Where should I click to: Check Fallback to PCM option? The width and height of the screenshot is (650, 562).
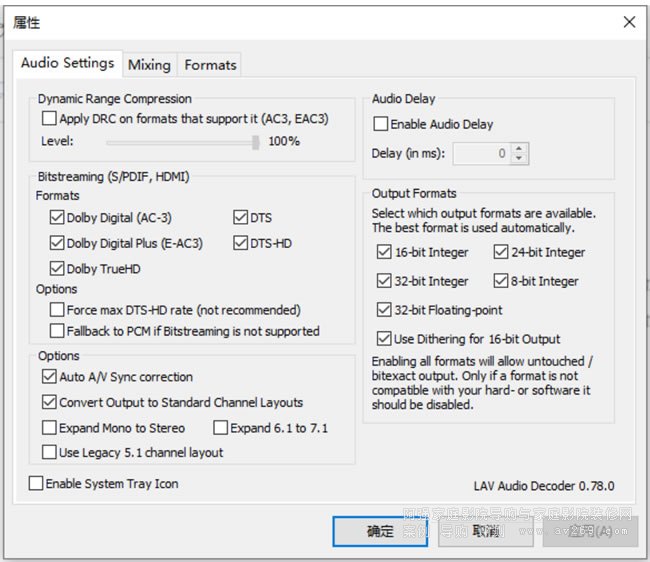point(57,331)
